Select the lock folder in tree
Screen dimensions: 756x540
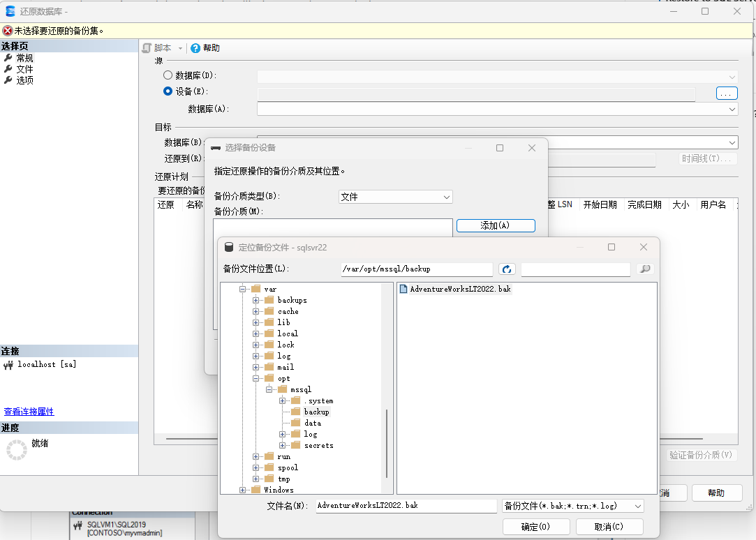pos(286,345)
